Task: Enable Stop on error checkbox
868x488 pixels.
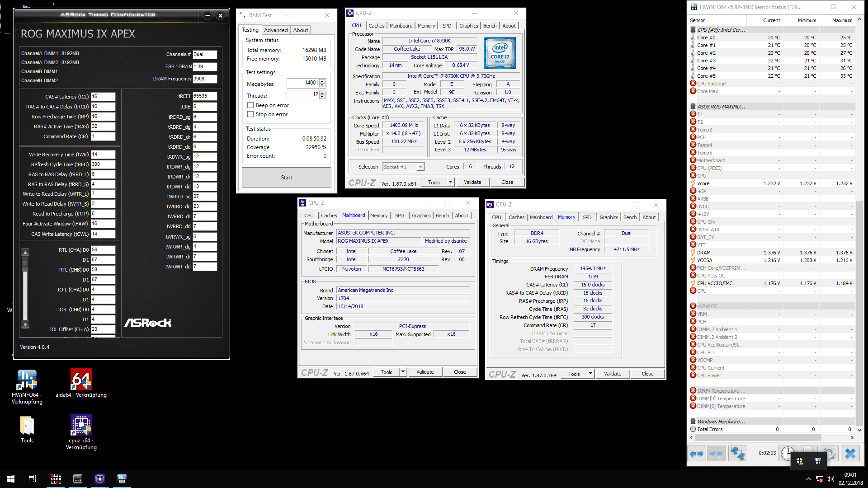Action: [x=250, y=114]
